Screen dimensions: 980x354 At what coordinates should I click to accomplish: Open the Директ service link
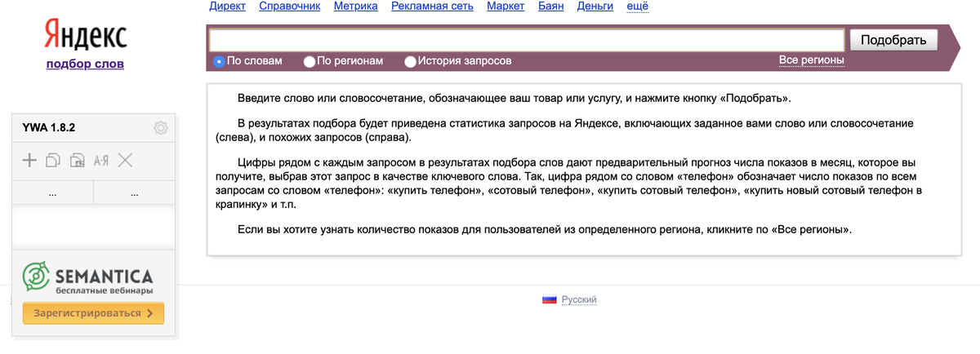point(227,7)
